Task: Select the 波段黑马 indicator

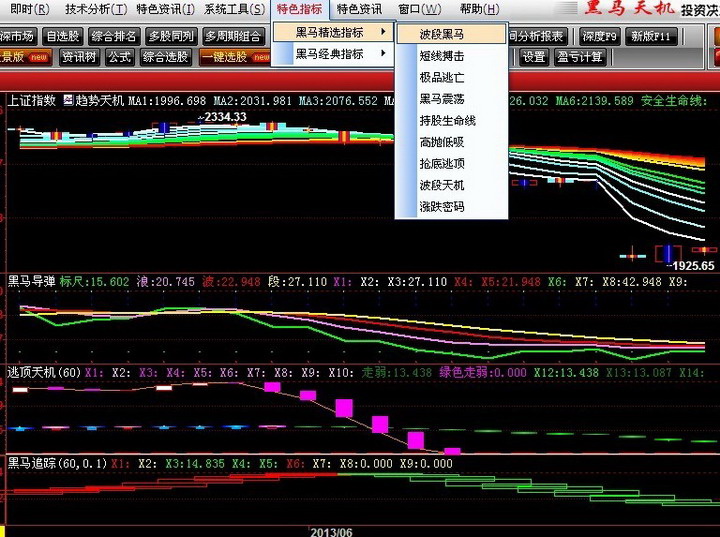Action: pyautogui.click(x=452, y=34)
